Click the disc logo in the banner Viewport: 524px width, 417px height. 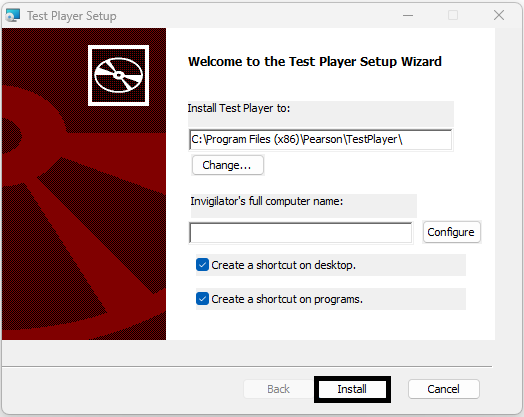[x=118, y=76]
